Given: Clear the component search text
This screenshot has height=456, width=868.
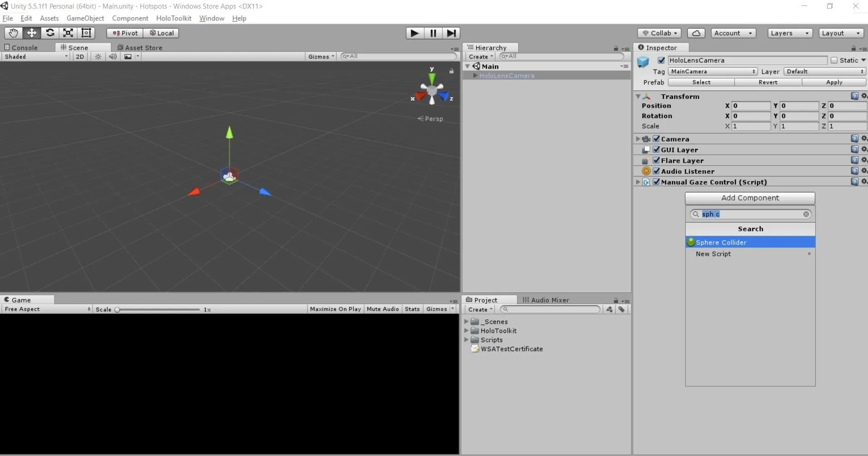Looking at the screenshot, I should pos(806,214).
